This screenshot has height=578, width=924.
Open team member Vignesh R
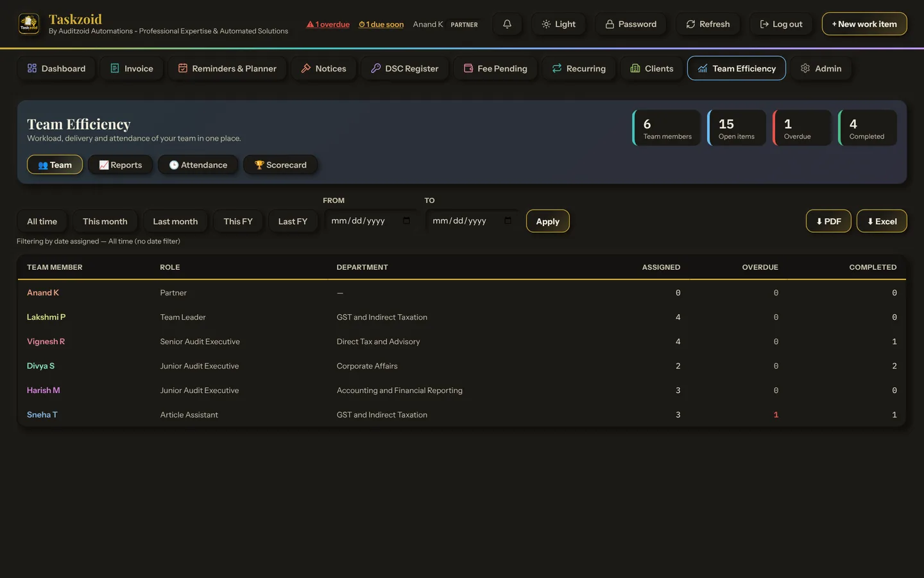point(46,342)
